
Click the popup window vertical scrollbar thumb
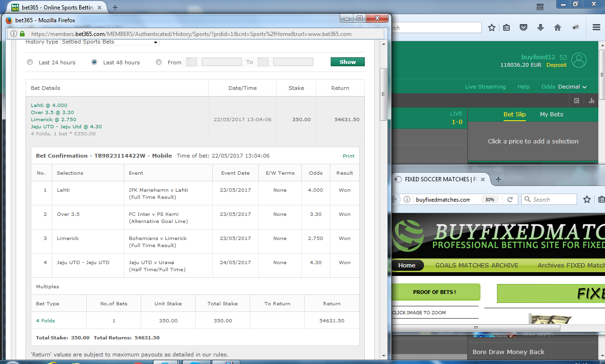click(384, 94)
